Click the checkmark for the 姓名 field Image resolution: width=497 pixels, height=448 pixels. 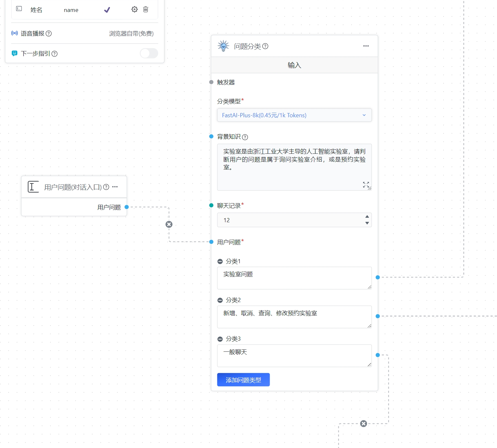pyautogui.click(x=107, y=10)
